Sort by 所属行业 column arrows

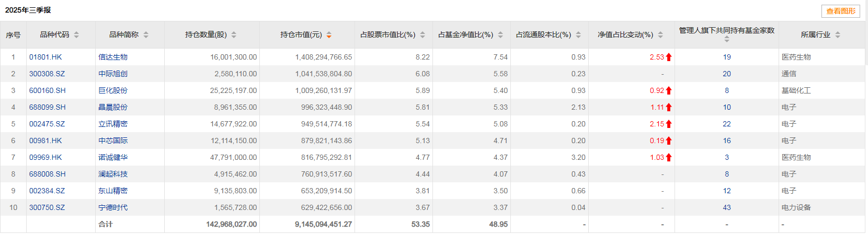pyautogui.click(x=838, y=35)
